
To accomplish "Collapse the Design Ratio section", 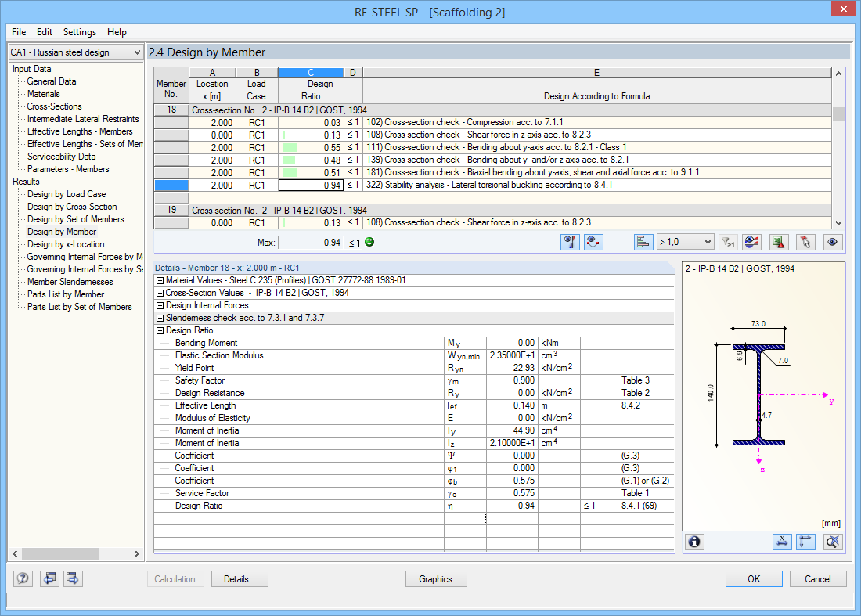I will pos(161,330).
